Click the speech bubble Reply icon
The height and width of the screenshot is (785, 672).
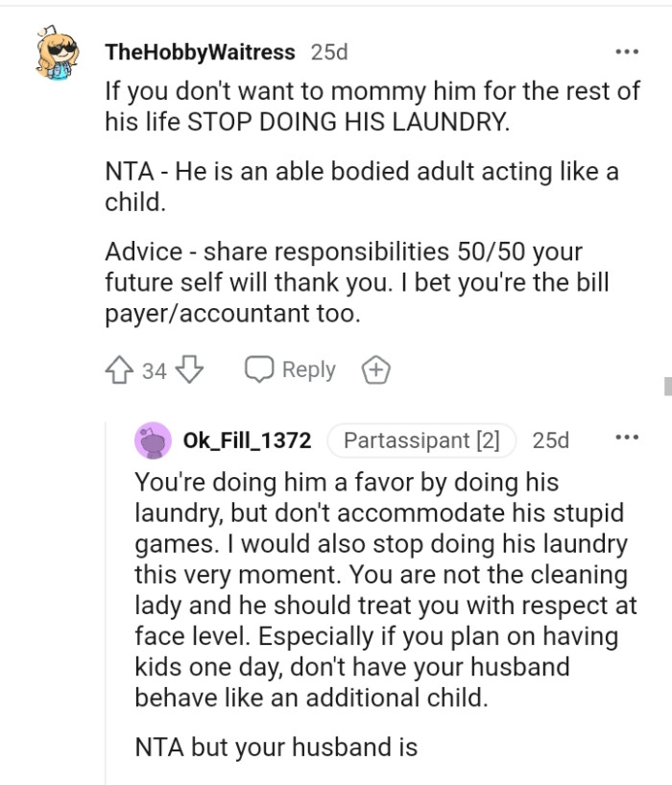[x=258, y=369]
